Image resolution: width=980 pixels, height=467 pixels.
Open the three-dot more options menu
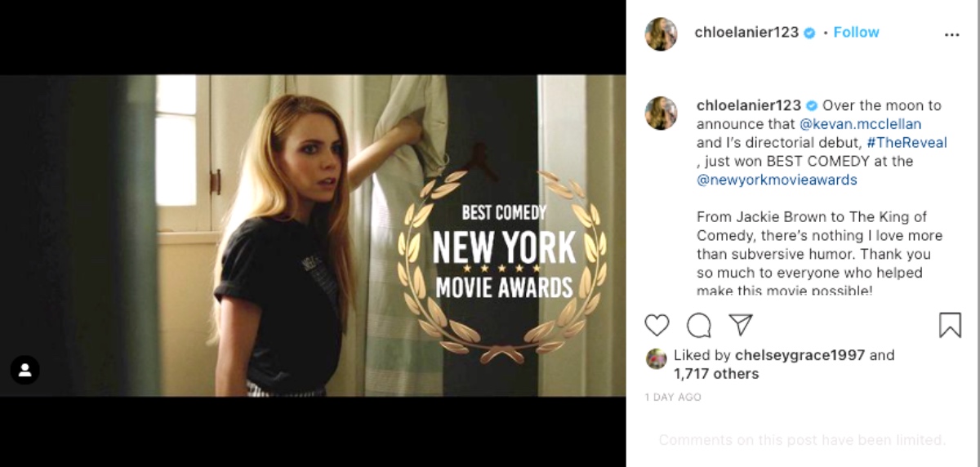[x=951, y=35]
